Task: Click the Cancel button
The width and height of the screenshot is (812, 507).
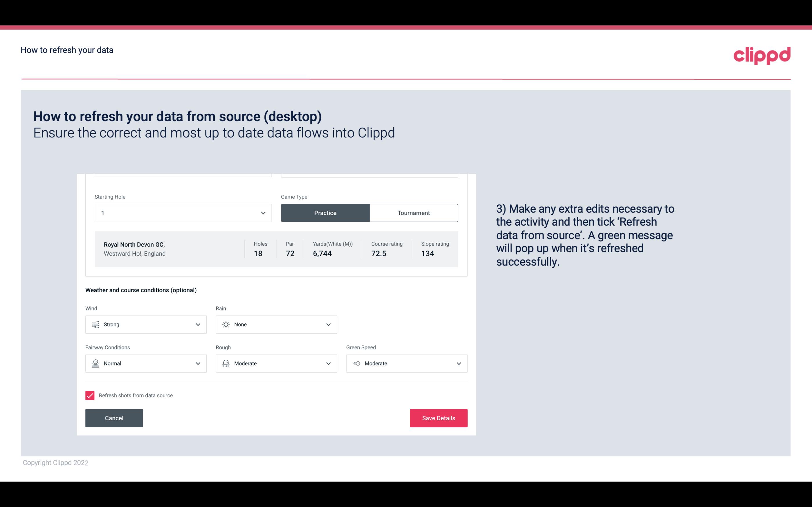Action: tap(114, 418)
